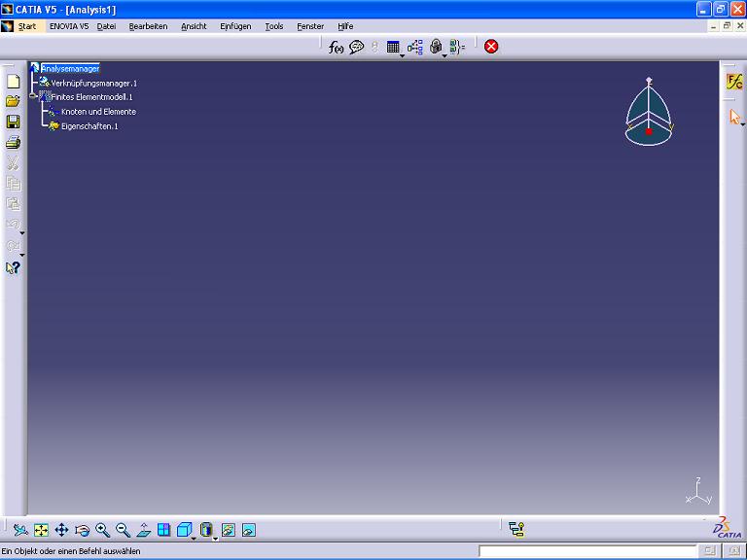Click the Copy icon
Screen dimensions: 747x560
pyautogui.click(x=14, y=184)
